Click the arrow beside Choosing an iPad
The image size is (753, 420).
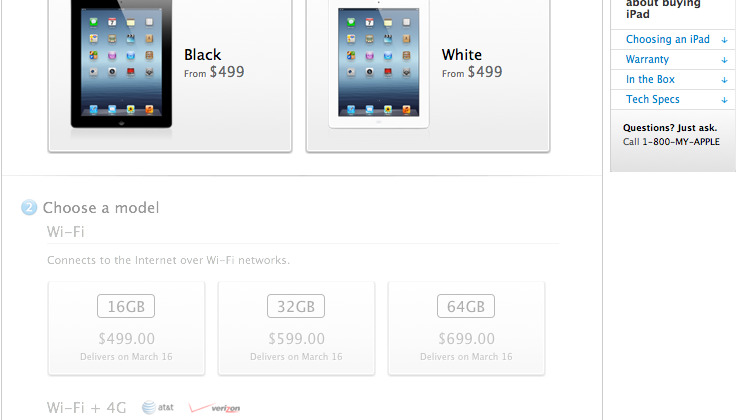724,40
